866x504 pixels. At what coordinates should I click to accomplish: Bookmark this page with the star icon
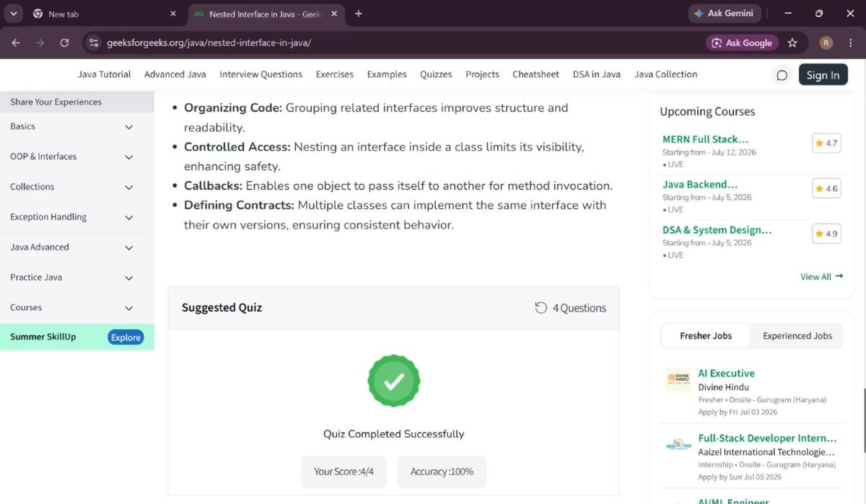[792, 43]
